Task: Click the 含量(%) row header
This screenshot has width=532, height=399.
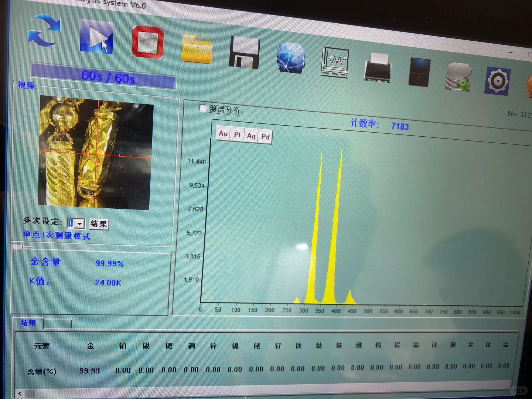Action: (42, 372)
